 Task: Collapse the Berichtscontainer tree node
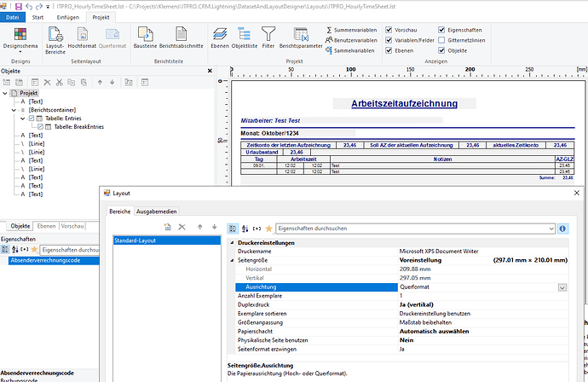coord(12,110)
